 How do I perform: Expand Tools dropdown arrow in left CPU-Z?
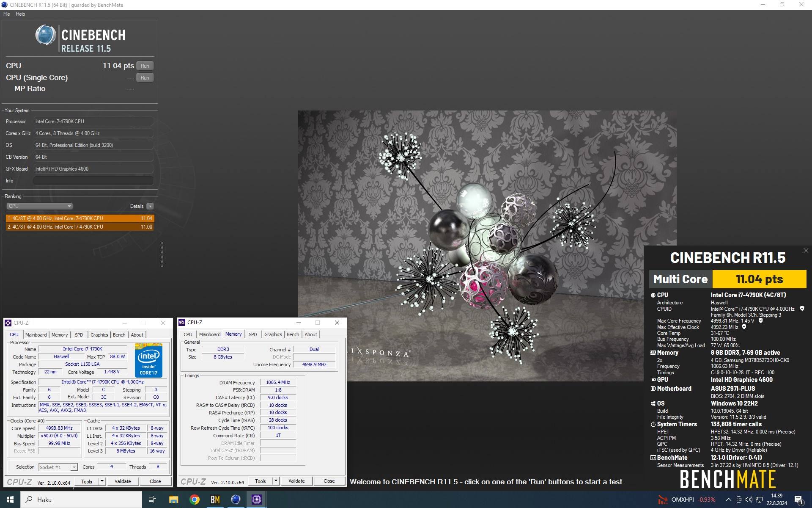102,482
